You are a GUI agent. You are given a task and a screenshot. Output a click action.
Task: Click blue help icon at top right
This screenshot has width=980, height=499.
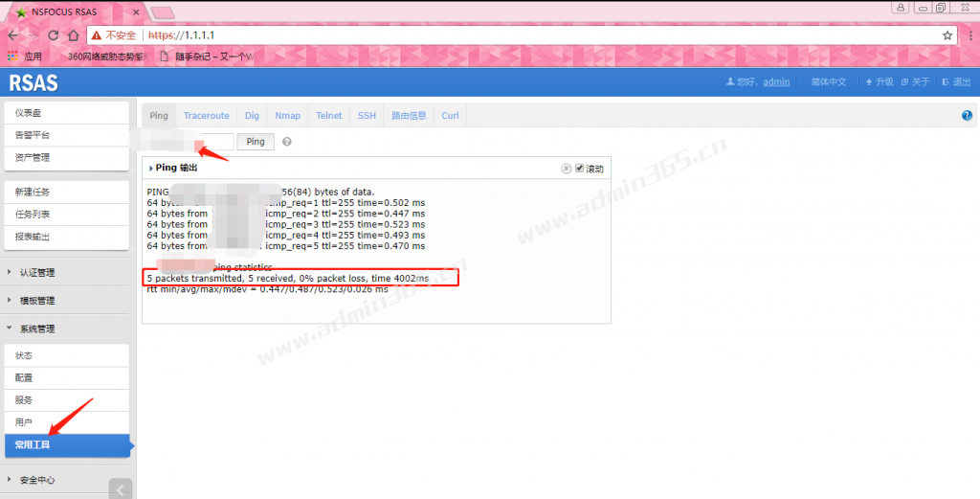pos(967,115)
